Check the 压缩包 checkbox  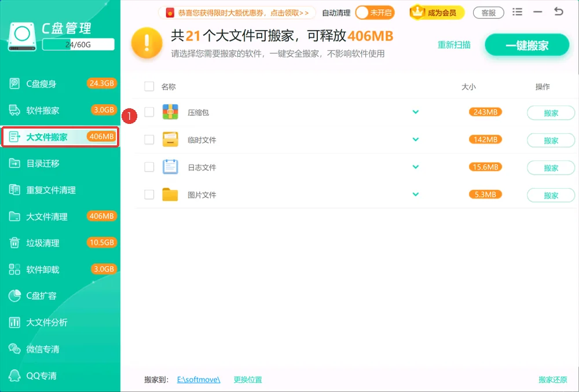[x=149, y=112]
